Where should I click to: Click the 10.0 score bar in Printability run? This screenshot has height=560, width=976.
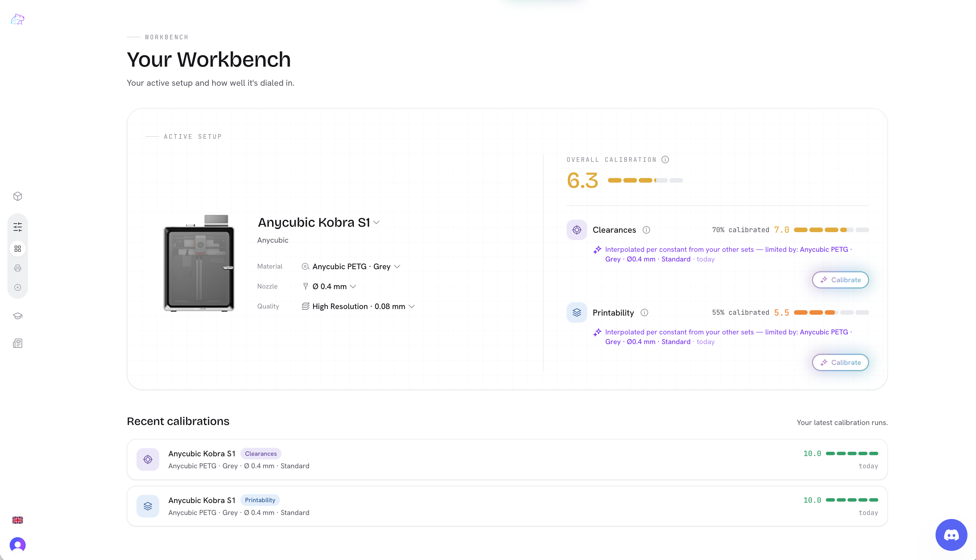click(x=852, y=500)
